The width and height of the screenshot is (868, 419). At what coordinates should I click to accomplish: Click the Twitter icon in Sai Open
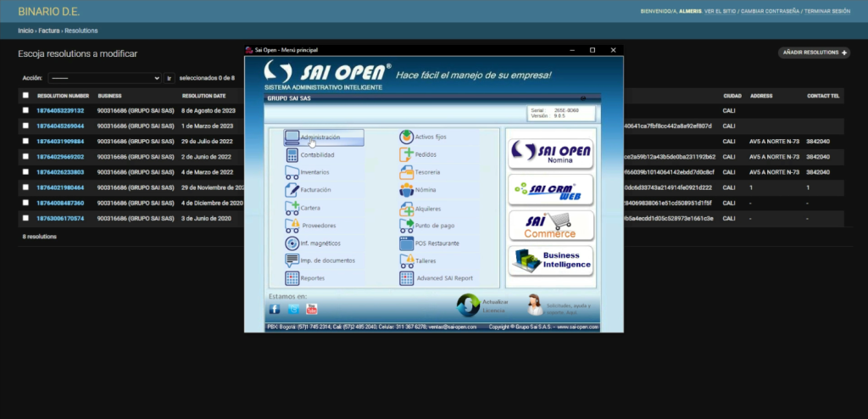(x=293, y=310)
